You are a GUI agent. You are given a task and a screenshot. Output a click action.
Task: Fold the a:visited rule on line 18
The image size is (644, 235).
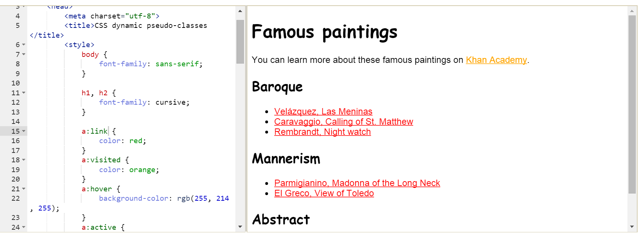pos(24,160)
